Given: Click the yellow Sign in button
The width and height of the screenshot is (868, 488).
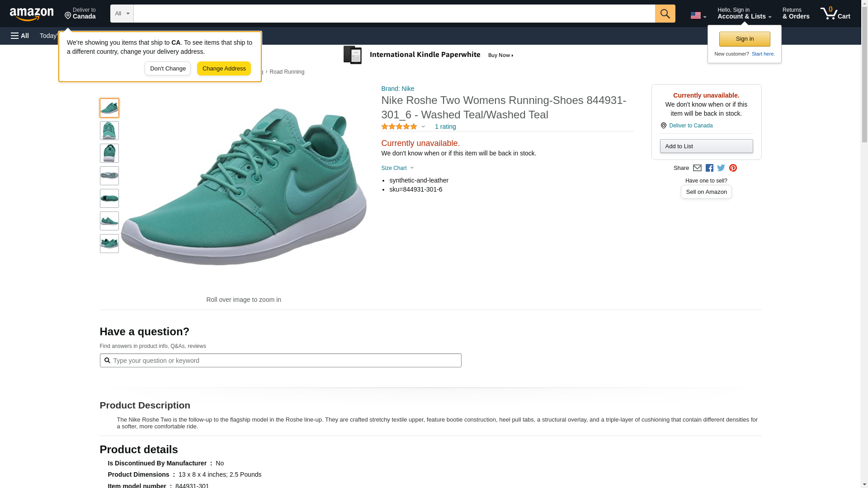Looking at the screenshot, I should [x=745, y=39].
